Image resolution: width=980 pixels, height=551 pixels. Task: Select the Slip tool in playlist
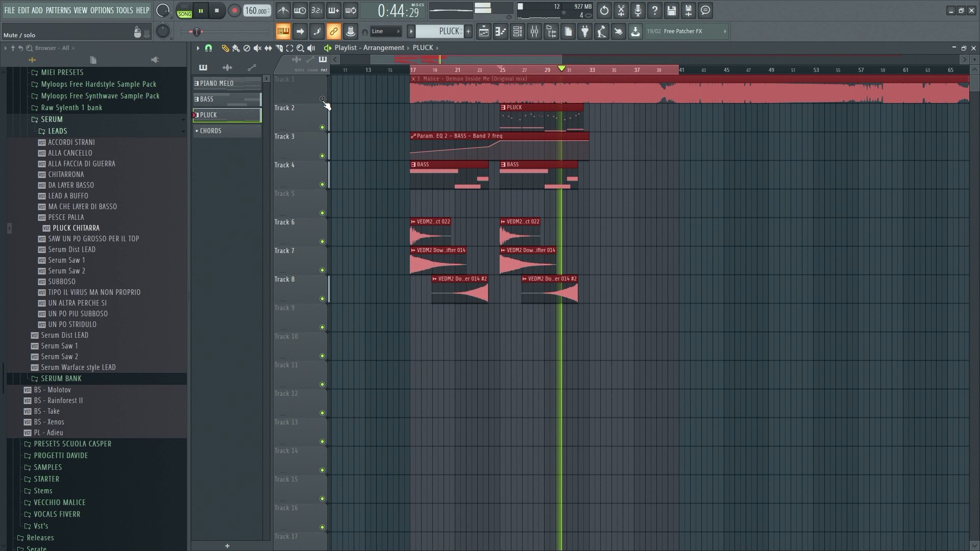pyautogui.click(x=268, y=48)
